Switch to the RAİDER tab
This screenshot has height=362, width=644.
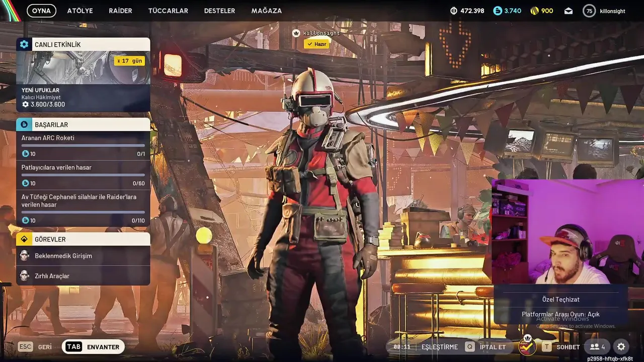coord(120,11)
